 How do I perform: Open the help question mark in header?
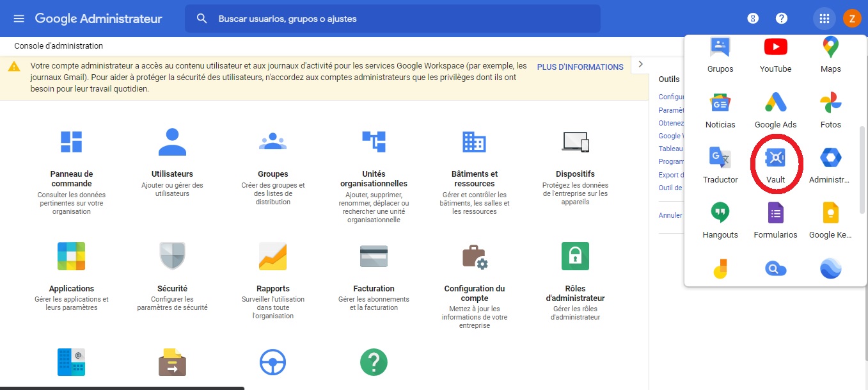[x=782, y=19]
